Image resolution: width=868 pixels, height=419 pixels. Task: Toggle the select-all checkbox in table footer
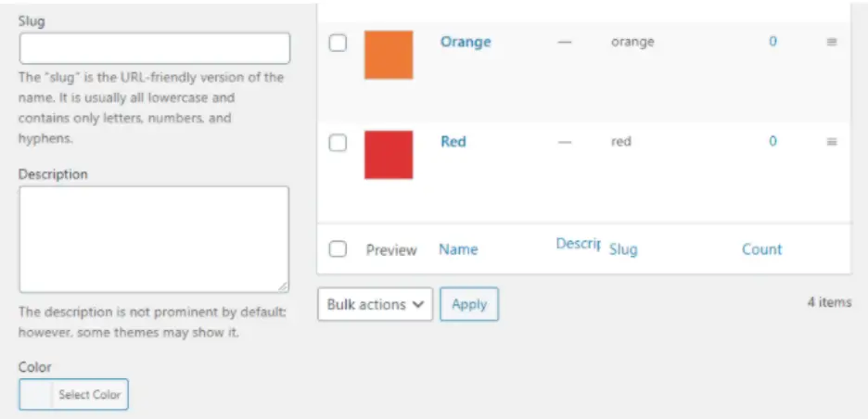point(338,249)
